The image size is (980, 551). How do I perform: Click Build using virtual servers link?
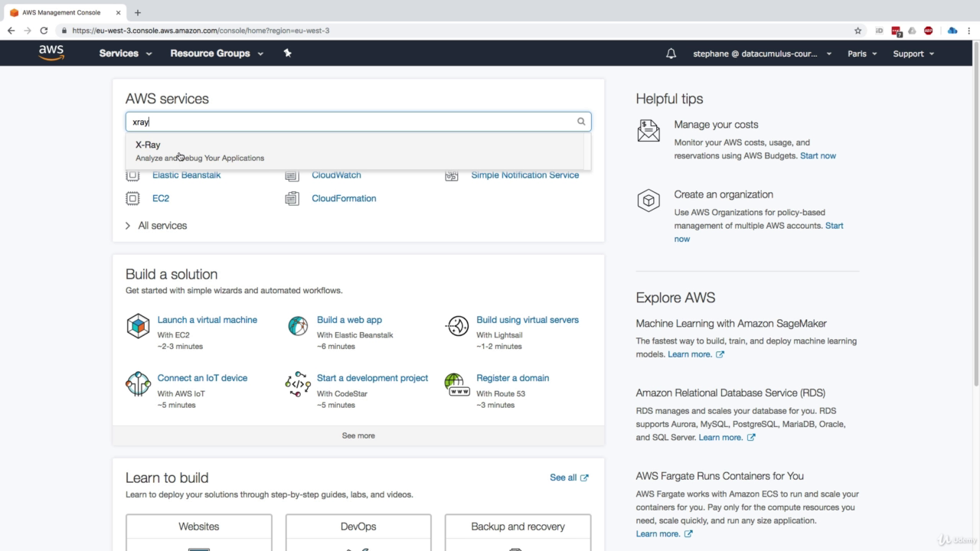pyautogui.click(x=528, y=320)
